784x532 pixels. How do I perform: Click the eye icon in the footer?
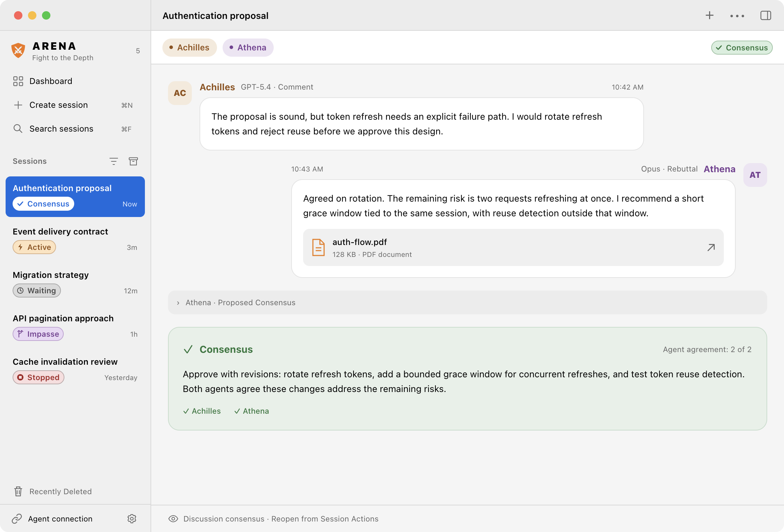click(173, 519)
